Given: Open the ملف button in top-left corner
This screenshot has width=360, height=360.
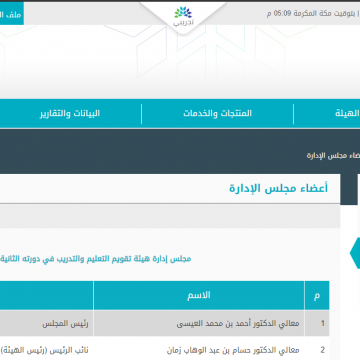Looking at the screenshot, I should [x=12, y=15].
